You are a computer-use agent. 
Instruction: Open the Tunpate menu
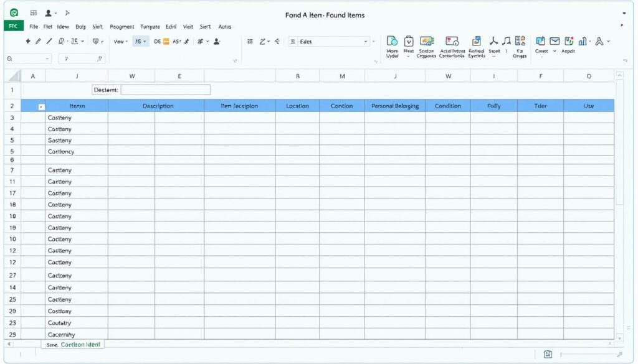click(150, 26)
